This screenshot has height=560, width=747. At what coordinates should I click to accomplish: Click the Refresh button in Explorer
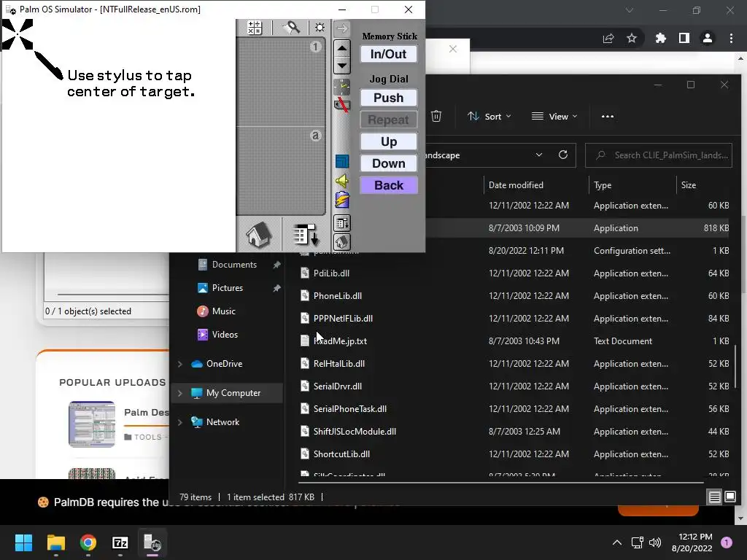[x=563, y=155]
